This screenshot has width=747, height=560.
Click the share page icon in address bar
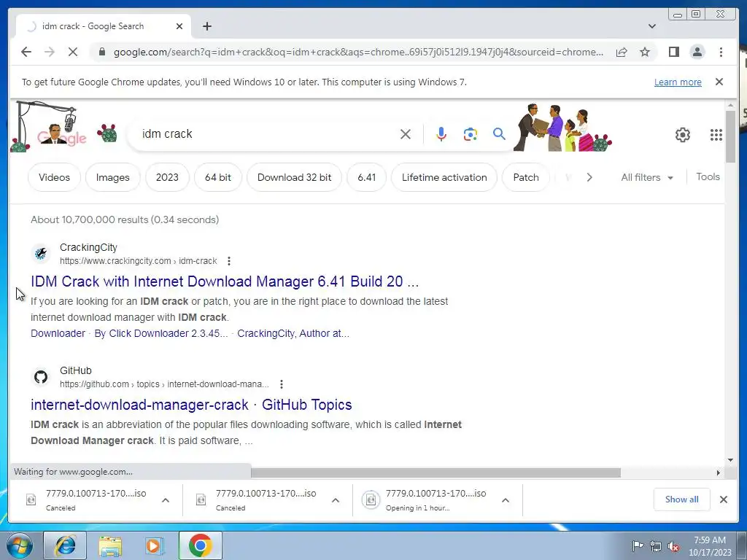(622, 52)
